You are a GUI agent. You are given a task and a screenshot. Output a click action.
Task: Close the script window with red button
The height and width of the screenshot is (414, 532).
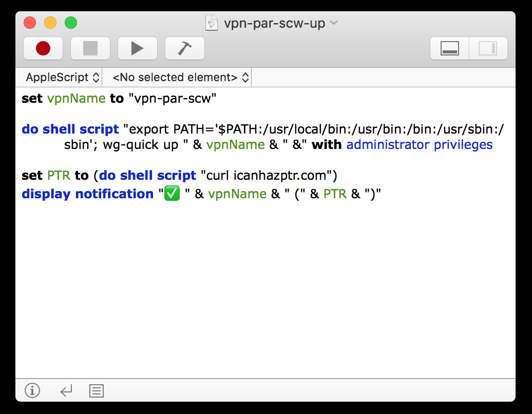(x=30, y=23)
